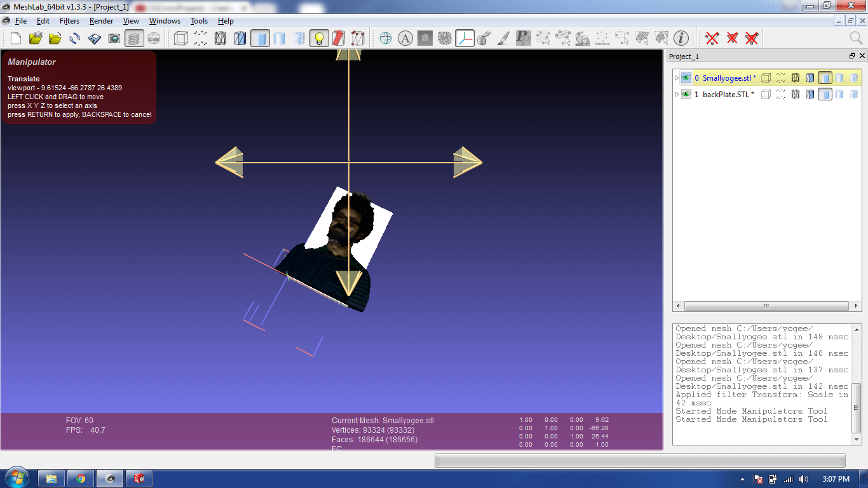Click the select vertexes/fancy lighting icon

358,39
